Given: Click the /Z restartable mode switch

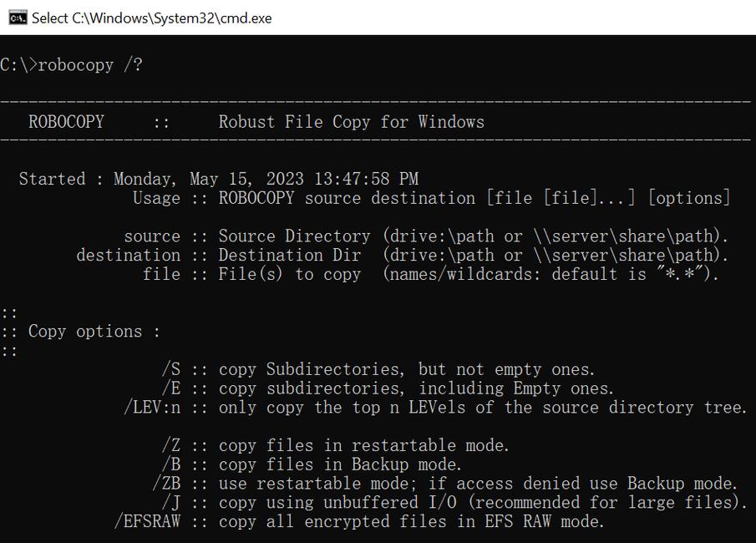Looking at the screenshot, I should tap(171, 445).
